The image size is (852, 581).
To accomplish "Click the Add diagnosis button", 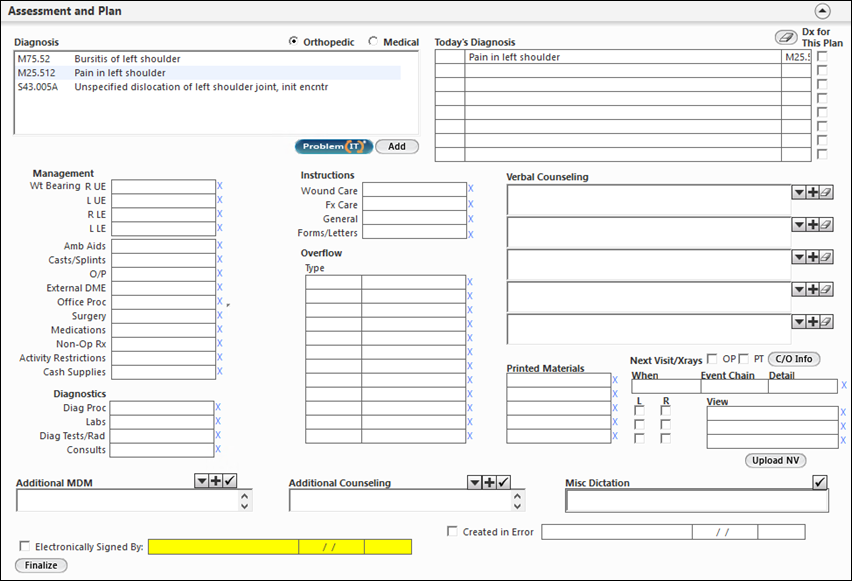I will 397,146.
